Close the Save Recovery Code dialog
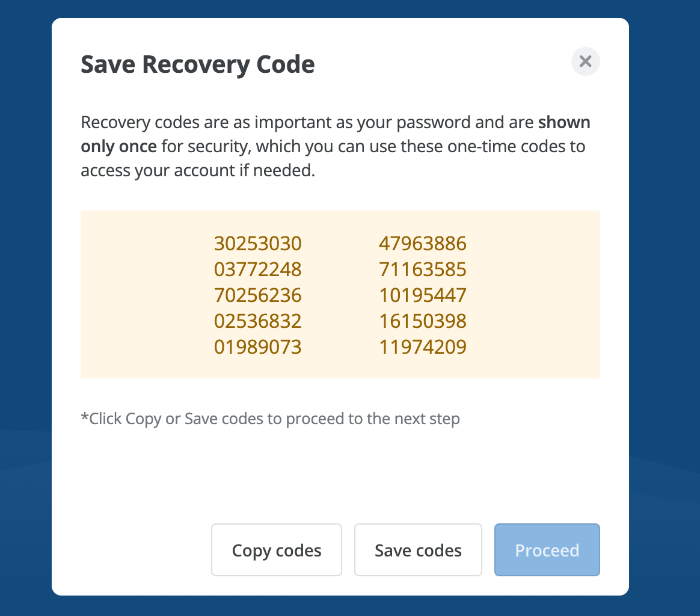700x616 pixels. coord(585,61)
